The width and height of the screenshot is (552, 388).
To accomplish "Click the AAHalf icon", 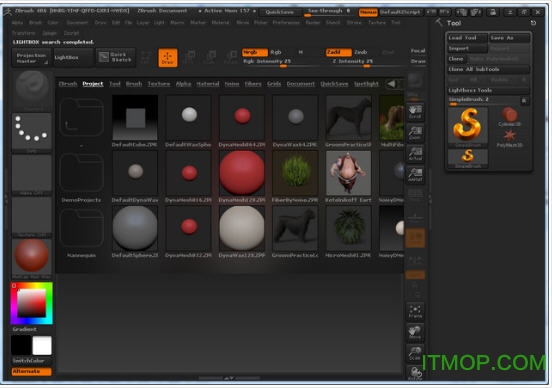I will (415, 175).
